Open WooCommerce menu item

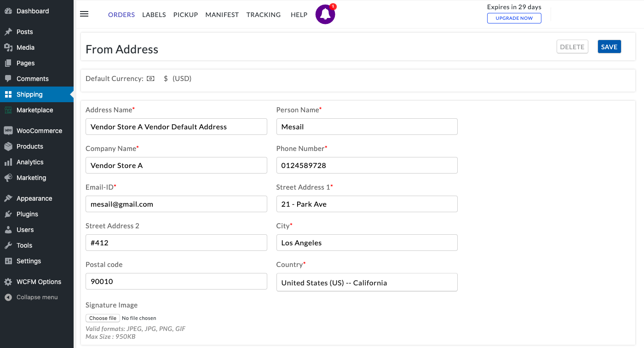point(37,131)
